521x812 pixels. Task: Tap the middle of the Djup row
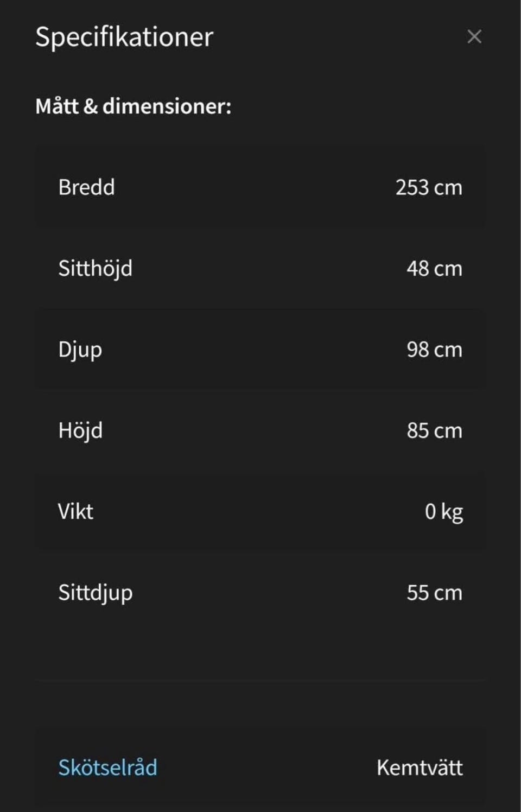260,350
